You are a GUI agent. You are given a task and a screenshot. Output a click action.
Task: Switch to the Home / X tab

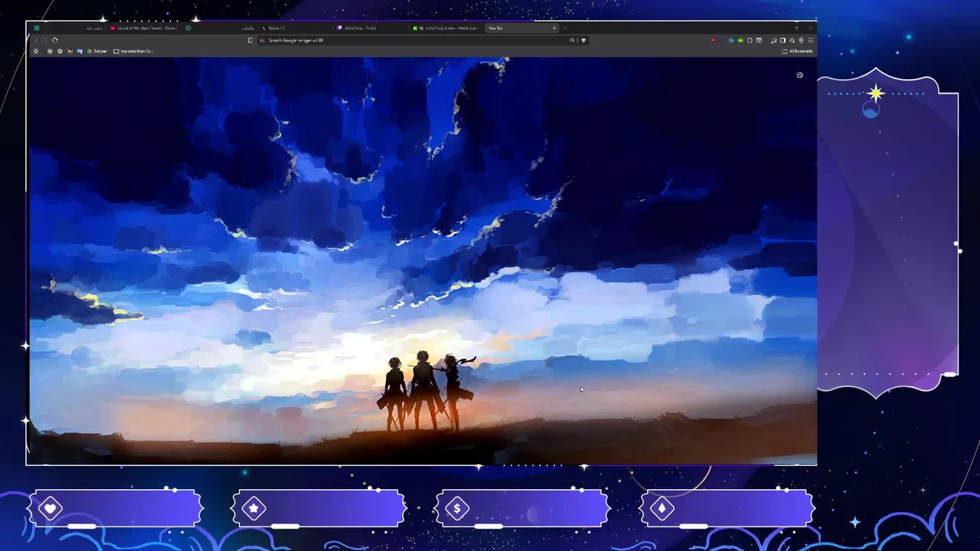295,28
